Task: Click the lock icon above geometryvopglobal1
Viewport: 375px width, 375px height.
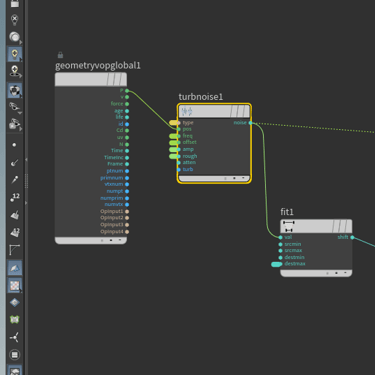Action: 60,55
